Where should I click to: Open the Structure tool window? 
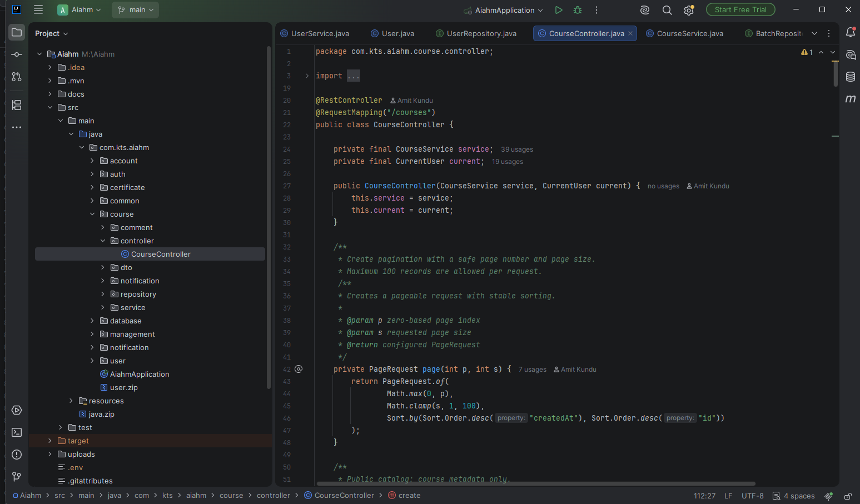(x=17, y=105)
